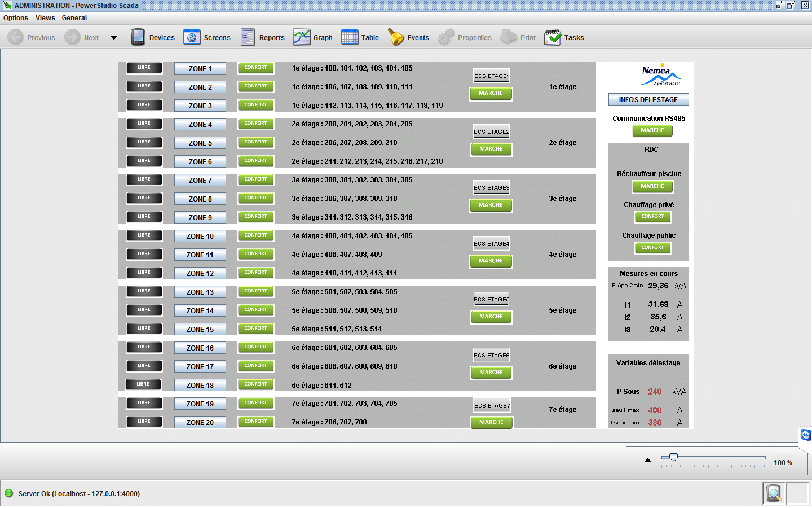Screen dimensions: 812x508
Task: Open the Reports toolbar icon
Action: [248, 37]
